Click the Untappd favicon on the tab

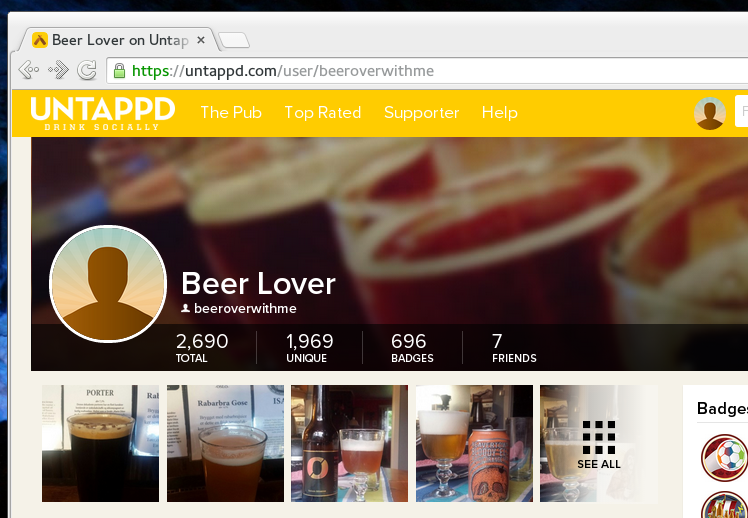pyautogui.click(x=40, y=40)
